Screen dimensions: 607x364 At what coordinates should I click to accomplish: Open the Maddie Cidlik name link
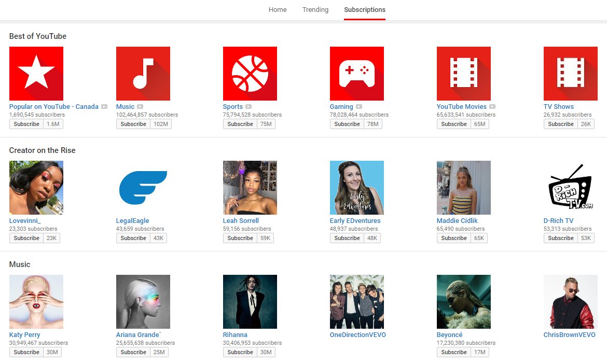(x=457, y=221)
